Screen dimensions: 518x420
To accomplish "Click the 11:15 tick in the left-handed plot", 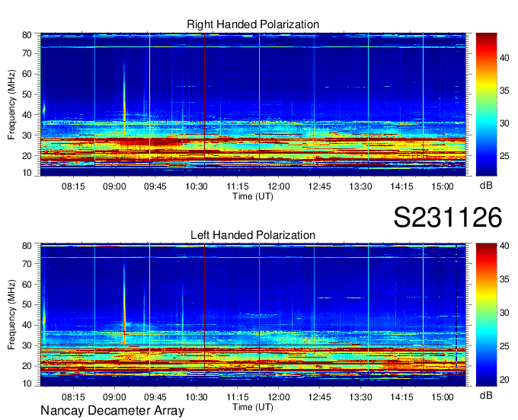I will pyautogui.click(x=238, y=397).
